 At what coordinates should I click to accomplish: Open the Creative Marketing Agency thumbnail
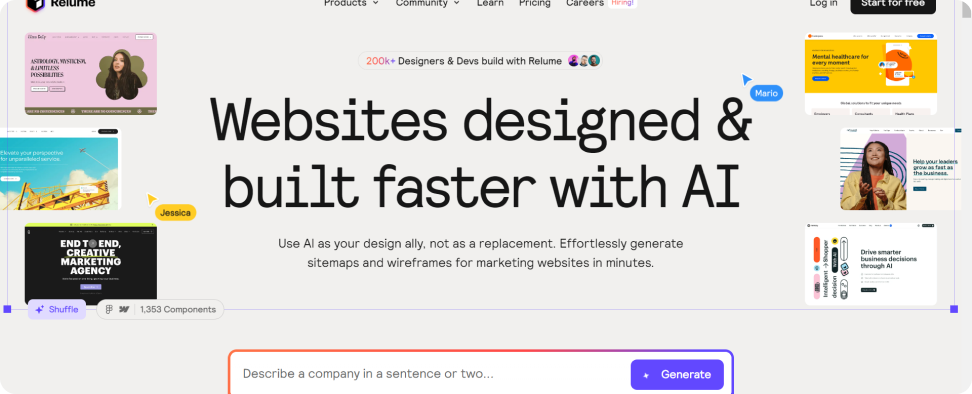(91, 264)
